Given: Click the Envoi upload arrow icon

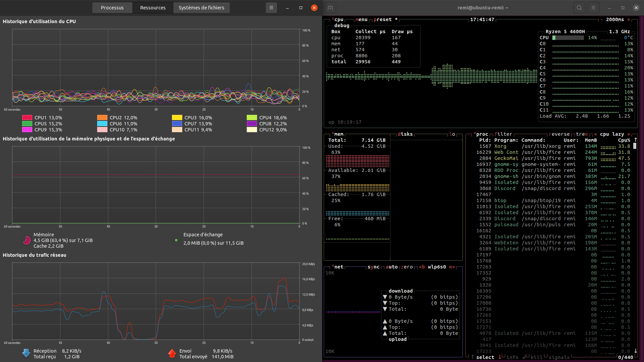Looking at the screenshot, I should [172, 353].
